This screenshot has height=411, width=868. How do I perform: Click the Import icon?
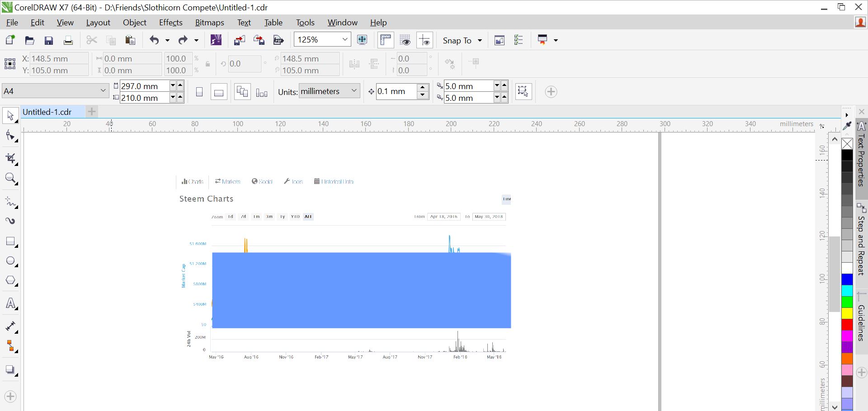[240, 40]
